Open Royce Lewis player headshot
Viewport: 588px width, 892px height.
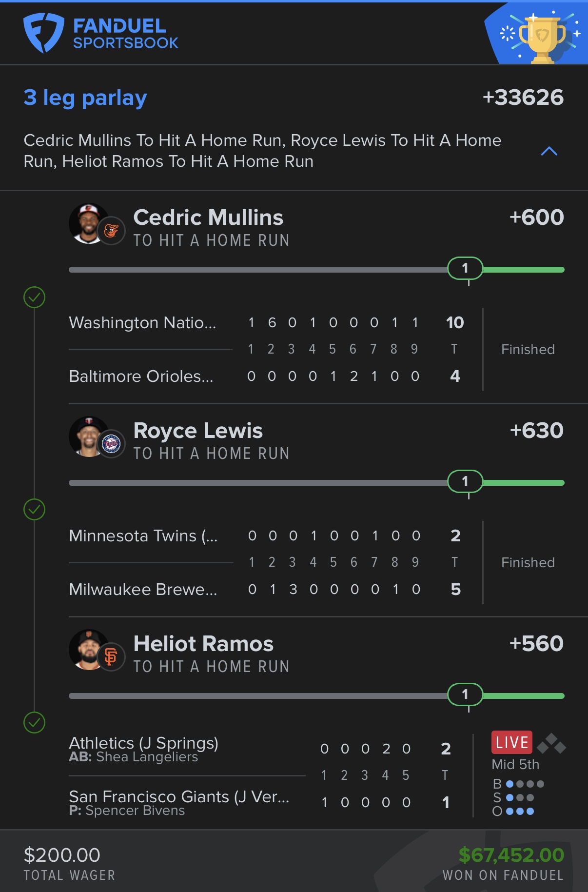click(x=89, y=436)
